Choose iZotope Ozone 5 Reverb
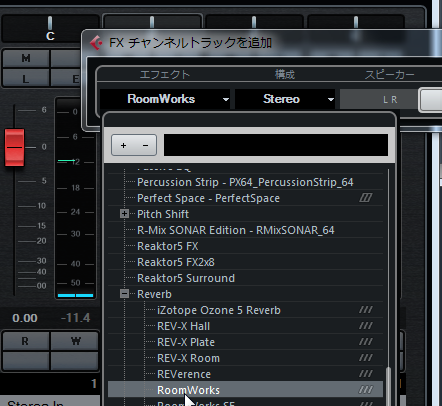 219,310
